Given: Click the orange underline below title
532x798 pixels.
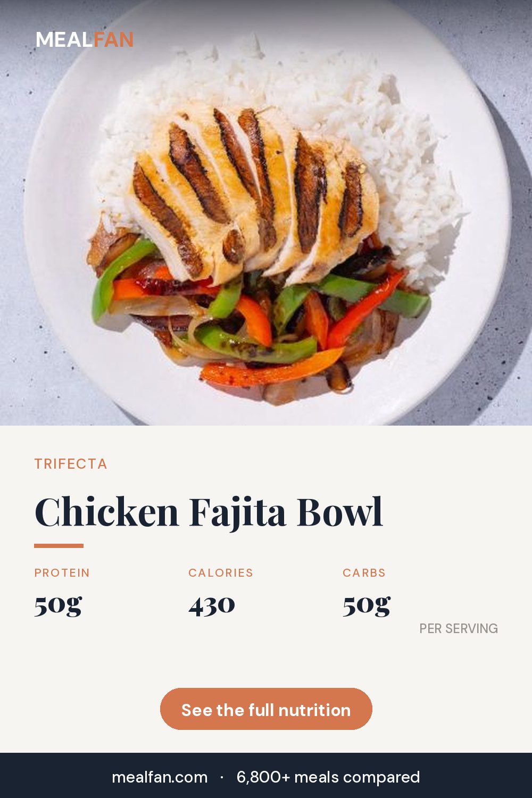Looking at the screenshot, I should [59, 545].
